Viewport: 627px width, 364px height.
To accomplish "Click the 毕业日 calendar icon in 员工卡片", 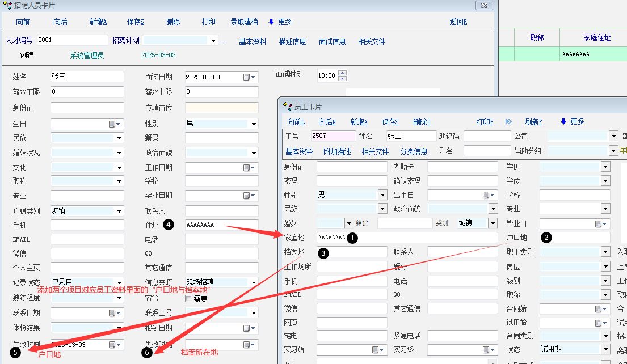I will tap(599, 224).
